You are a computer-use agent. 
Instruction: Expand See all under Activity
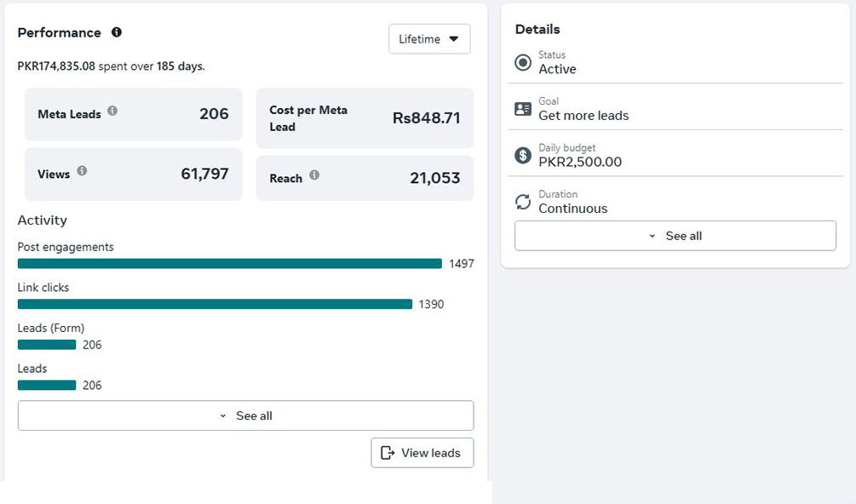pyautogui.click(x=245, y=415)
